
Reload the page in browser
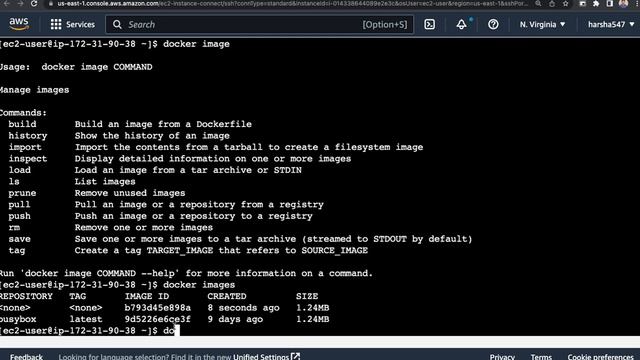[34, 4]
